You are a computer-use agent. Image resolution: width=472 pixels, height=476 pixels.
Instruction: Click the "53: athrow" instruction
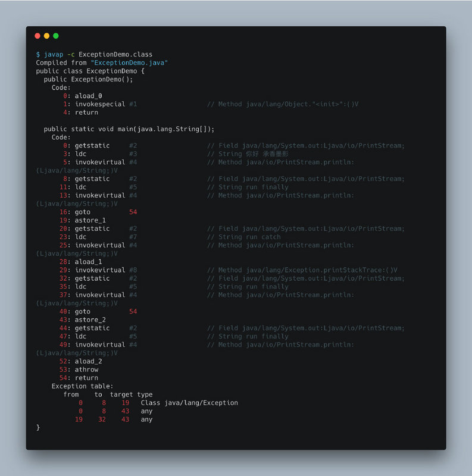point(79,369)
